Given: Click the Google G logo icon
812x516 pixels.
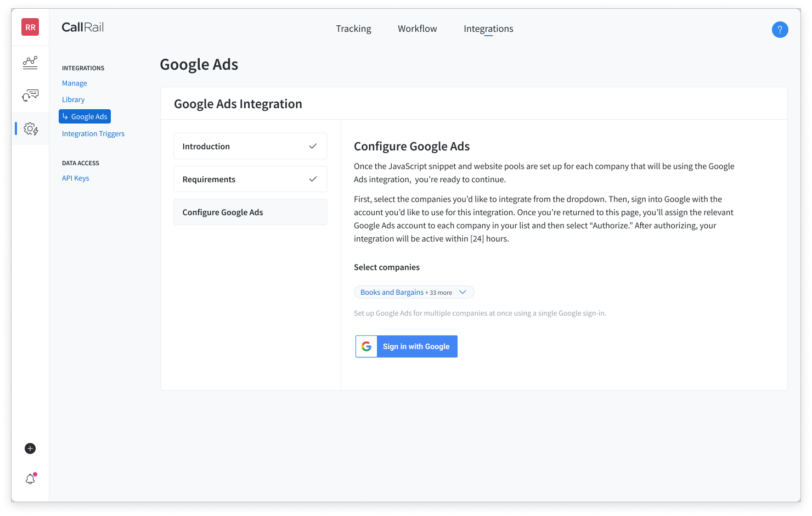Looking at the screenshot, I should tap(366, 346).
